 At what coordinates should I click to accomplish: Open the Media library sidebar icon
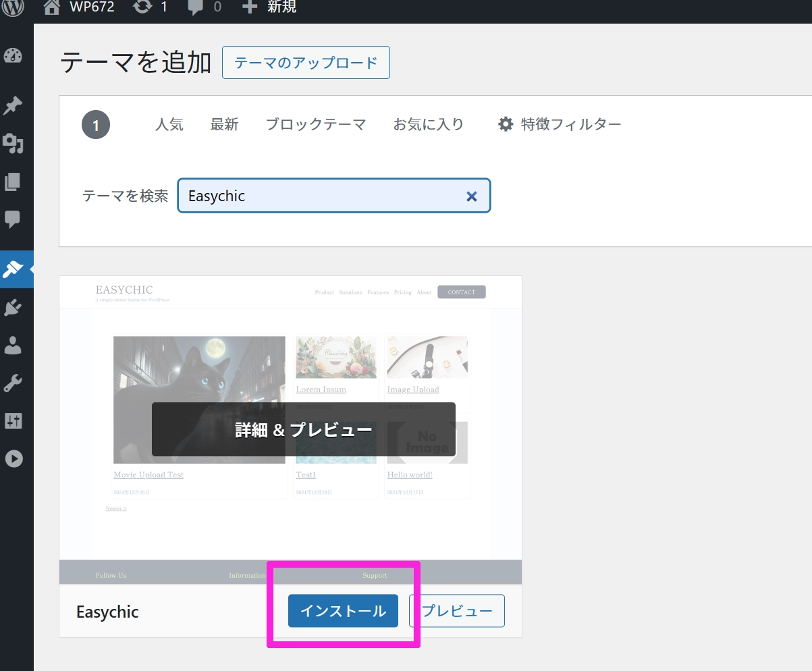[x=13, y=143]
